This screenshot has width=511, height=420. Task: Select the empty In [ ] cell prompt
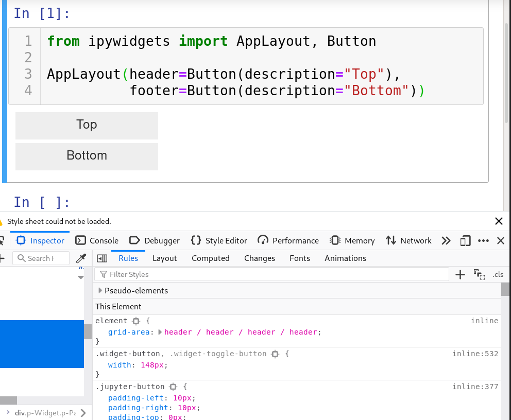pyautogui.click(x=42, y=202)
